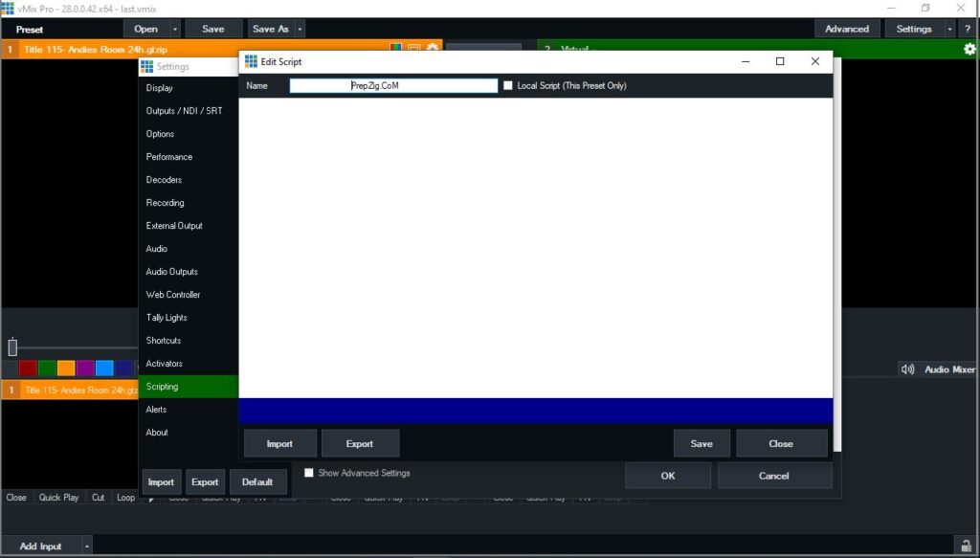Viewport: 980px width, 558px height.
Task: Expand the top-right Settings dropdown arrow
Action: pos(950,29)
